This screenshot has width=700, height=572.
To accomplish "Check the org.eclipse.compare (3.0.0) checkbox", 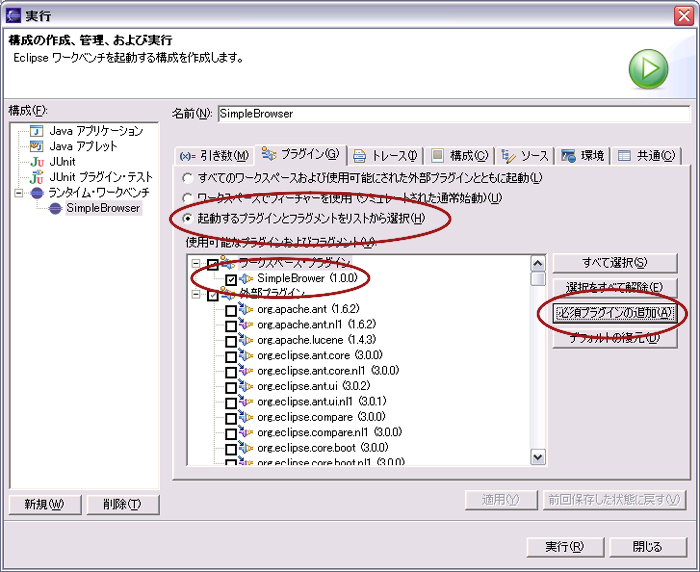I will [x=231, y=418].
